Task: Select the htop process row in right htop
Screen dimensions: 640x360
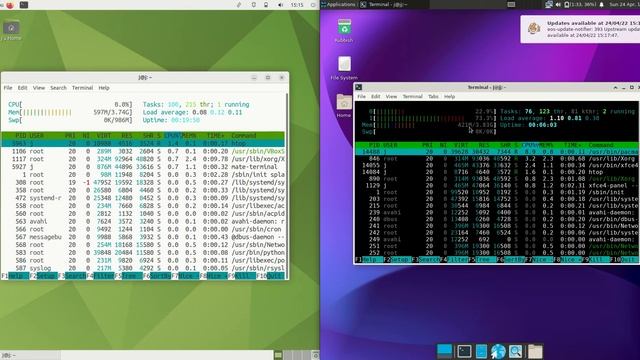Action: 497,172
